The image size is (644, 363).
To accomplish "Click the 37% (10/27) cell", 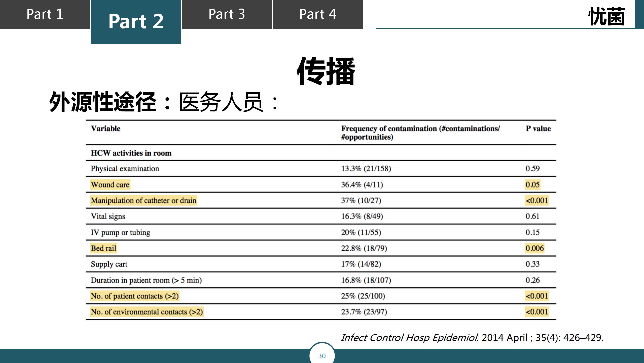I will tap(361, 200).
